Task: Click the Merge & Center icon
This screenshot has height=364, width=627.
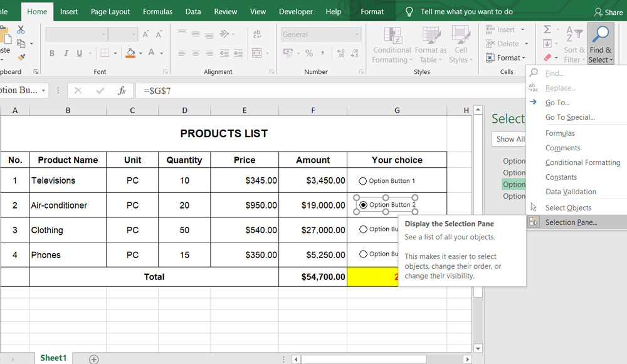Action: [256, 53]
